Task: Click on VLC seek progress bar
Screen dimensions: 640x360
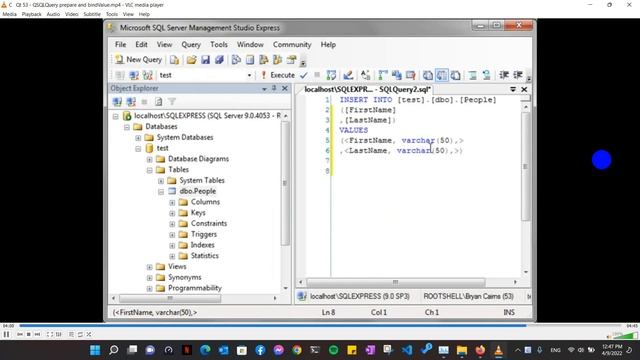Action: (320, 326)
